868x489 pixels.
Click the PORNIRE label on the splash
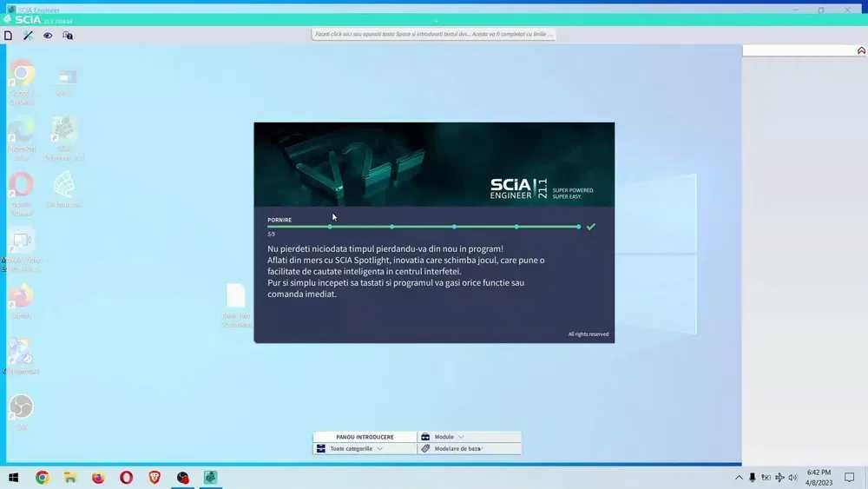[279, 220]
